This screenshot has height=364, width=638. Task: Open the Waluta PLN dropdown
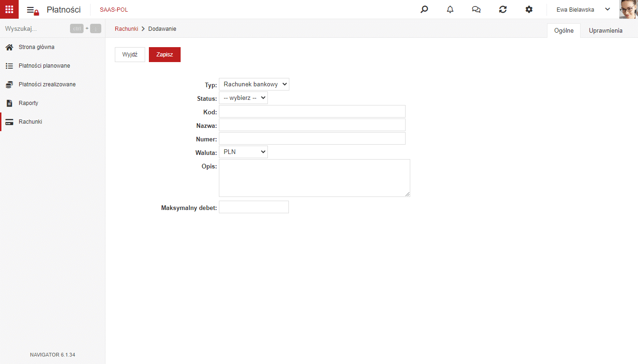(x=243, y=152)
